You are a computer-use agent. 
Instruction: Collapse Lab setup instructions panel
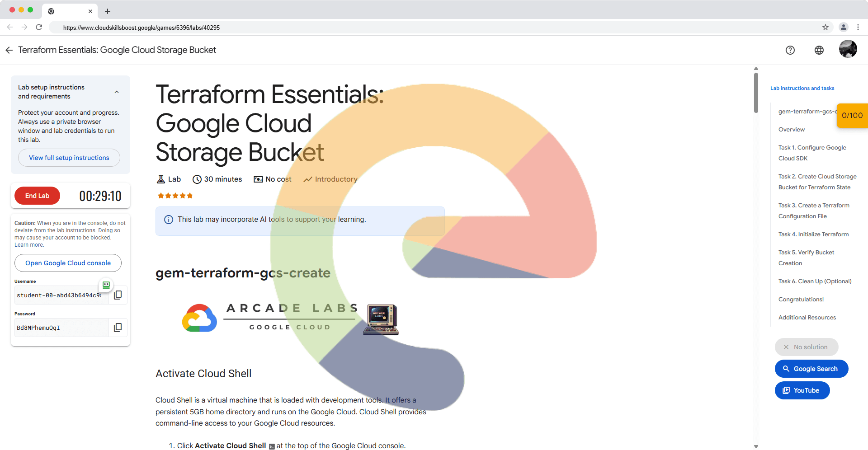(x=117, y=92)
